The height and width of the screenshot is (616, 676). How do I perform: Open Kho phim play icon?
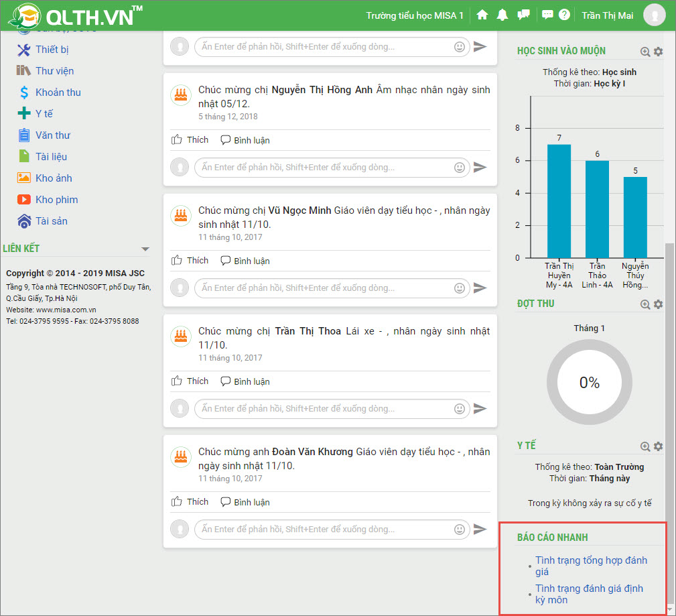[x=23, y=199]
